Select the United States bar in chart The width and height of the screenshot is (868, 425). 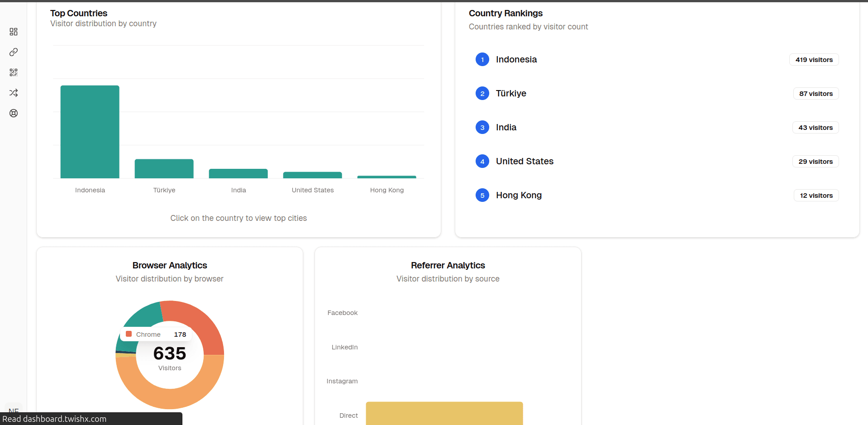[313, 175]
